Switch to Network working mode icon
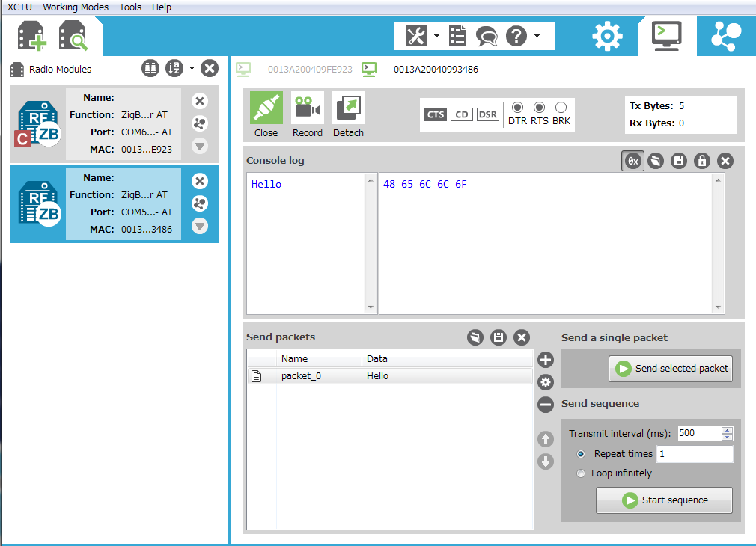The height and width of the screenshot is (546, 756). (726, 36)
